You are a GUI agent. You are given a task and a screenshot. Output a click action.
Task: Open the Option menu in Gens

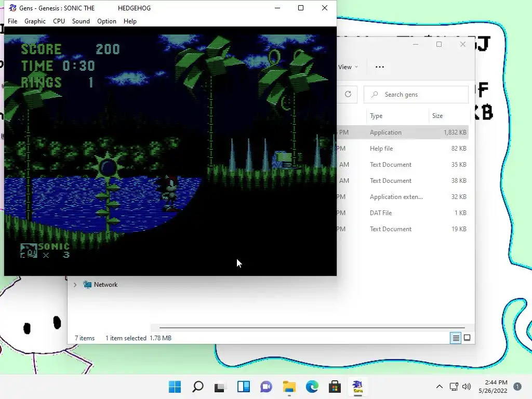tap(107, 21)
